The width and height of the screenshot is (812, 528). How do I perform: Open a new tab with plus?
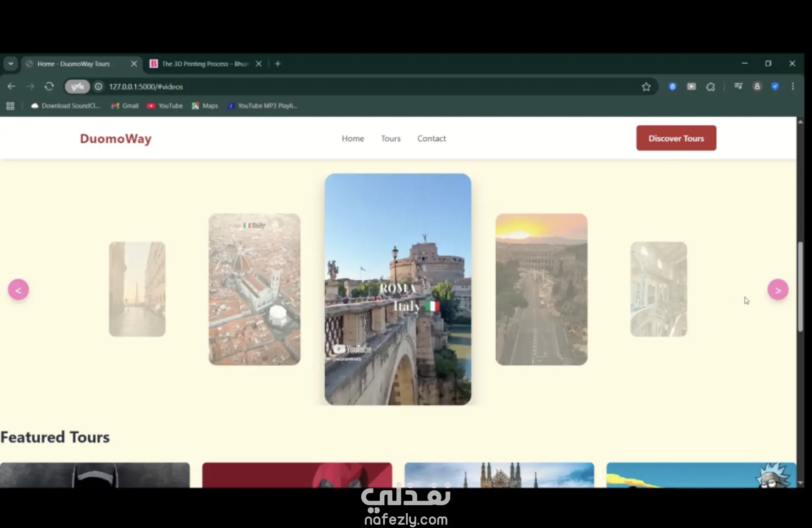tap(278, 64)
